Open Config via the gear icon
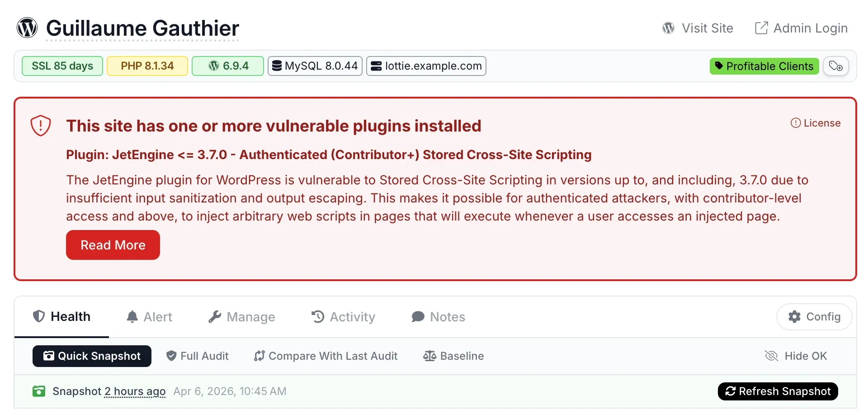The image size is (868, 414). click(x=794, y=316)
